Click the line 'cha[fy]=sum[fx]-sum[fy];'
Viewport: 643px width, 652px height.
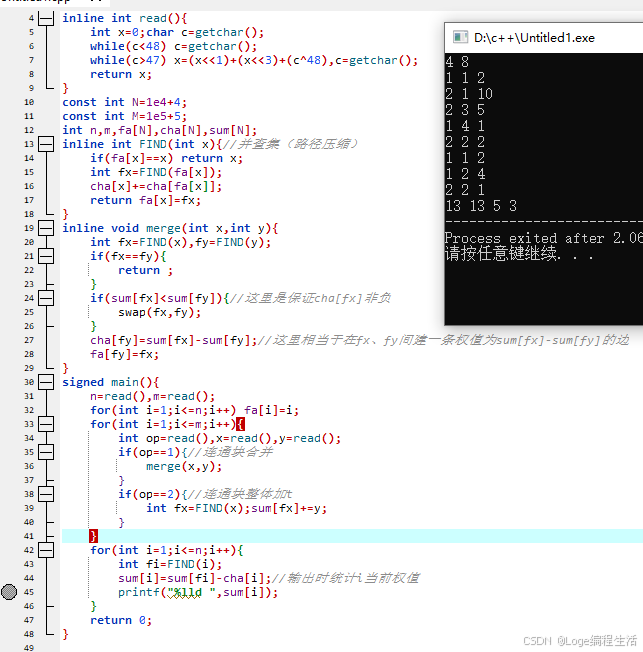point(173,340)
